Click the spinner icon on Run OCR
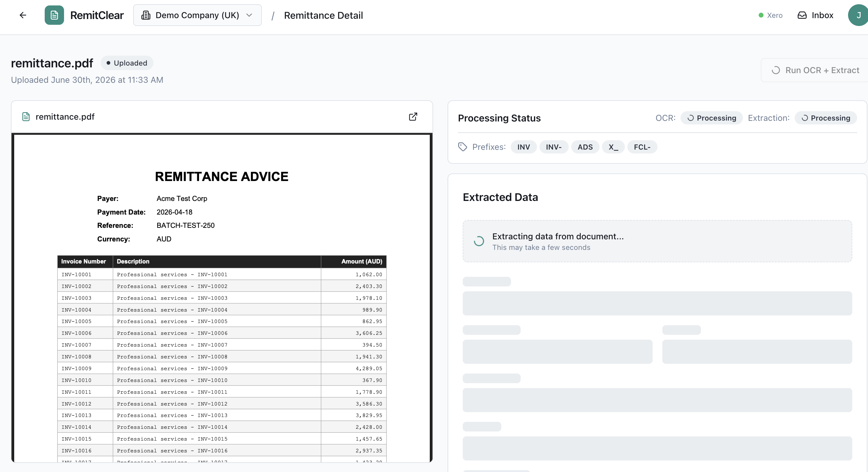 [x=776, y=70]
